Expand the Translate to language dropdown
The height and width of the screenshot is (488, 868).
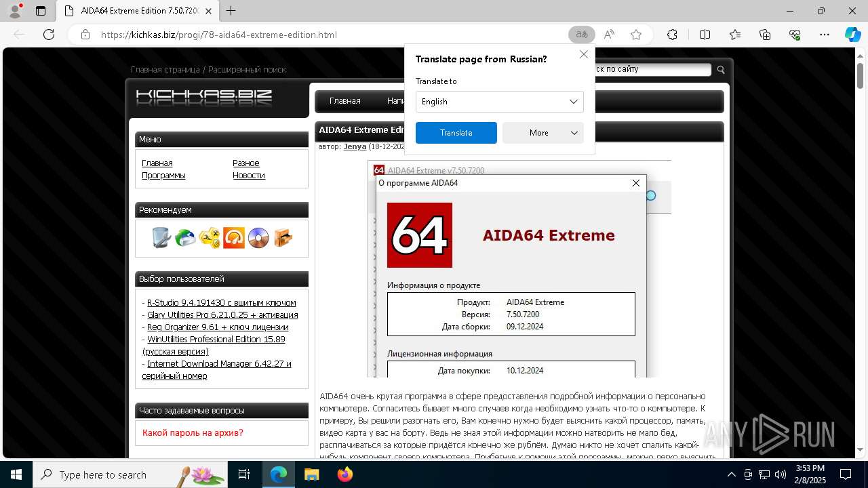coord(500,102)
